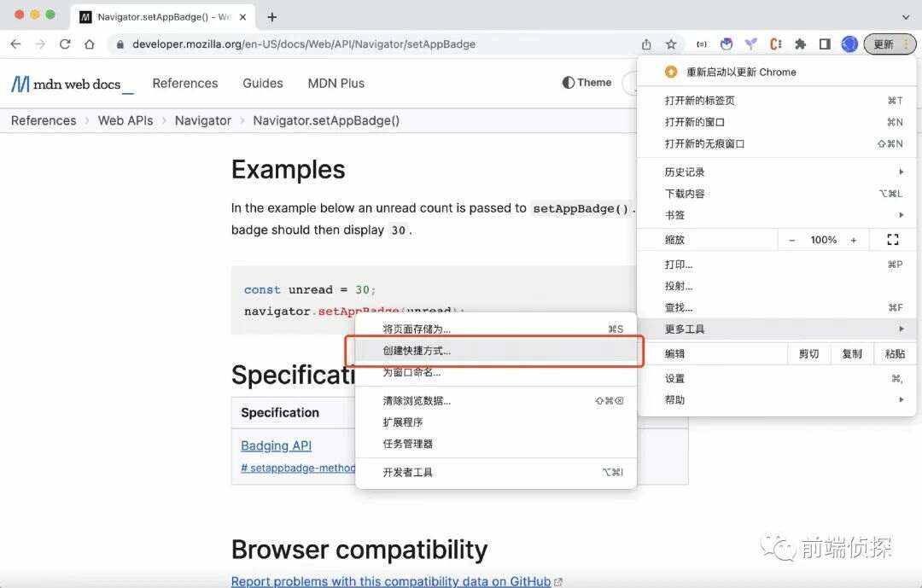
Task: Open the Badging API specification link
Action: tap(276, 445)
